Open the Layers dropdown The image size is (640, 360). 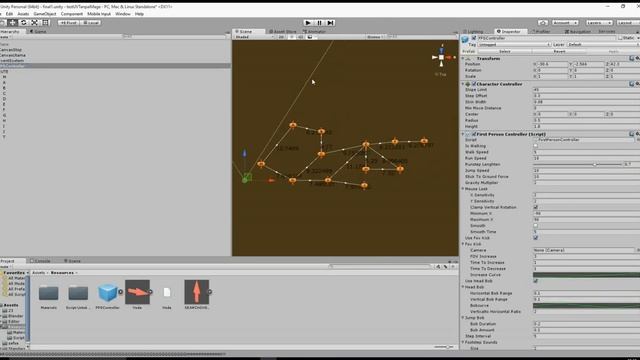(599, 23)
